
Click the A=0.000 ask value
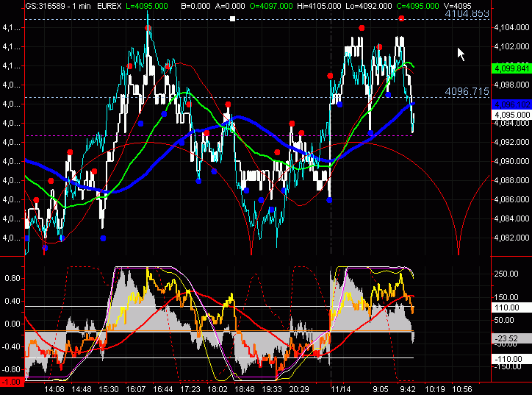tap(230, 6)
